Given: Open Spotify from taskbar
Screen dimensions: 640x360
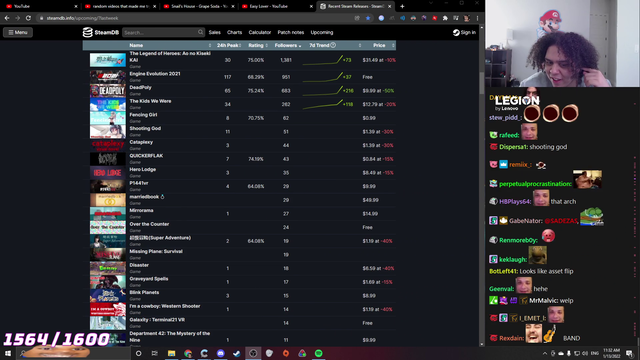Looking at the screenshot, I should click(x=318, y=353).
